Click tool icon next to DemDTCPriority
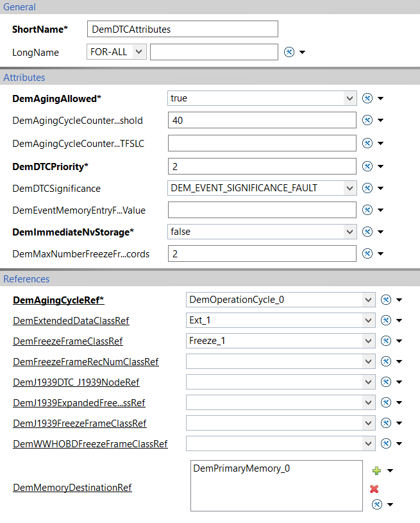 coord(367,166)
